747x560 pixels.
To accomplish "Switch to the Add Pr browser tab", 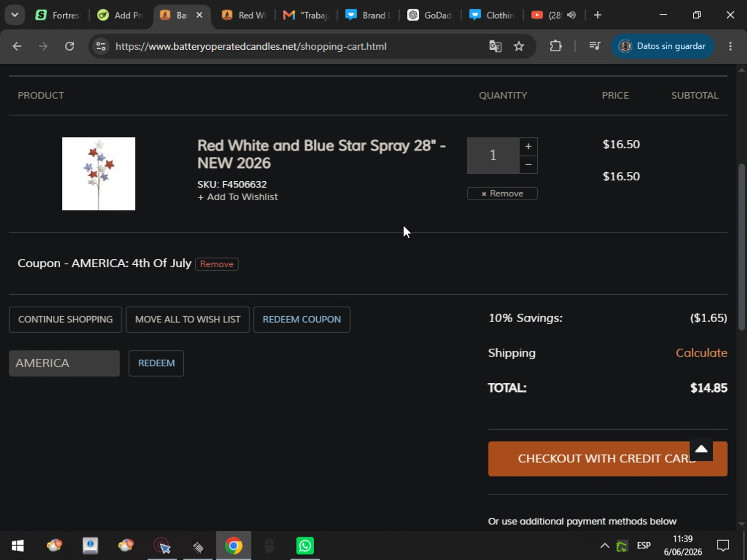I will [120, 15].
